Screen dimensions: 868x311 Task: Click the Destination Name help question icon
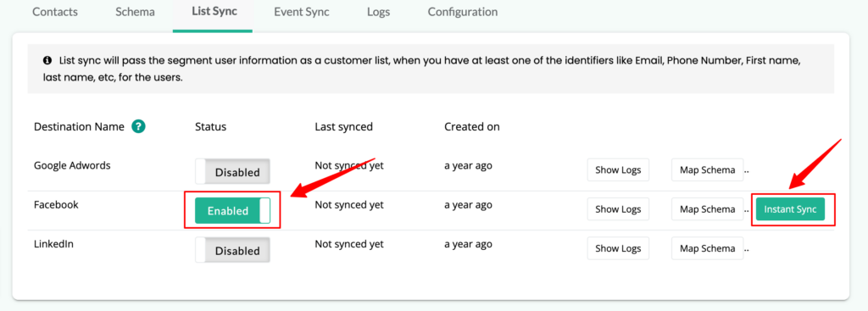coord(138,127)
